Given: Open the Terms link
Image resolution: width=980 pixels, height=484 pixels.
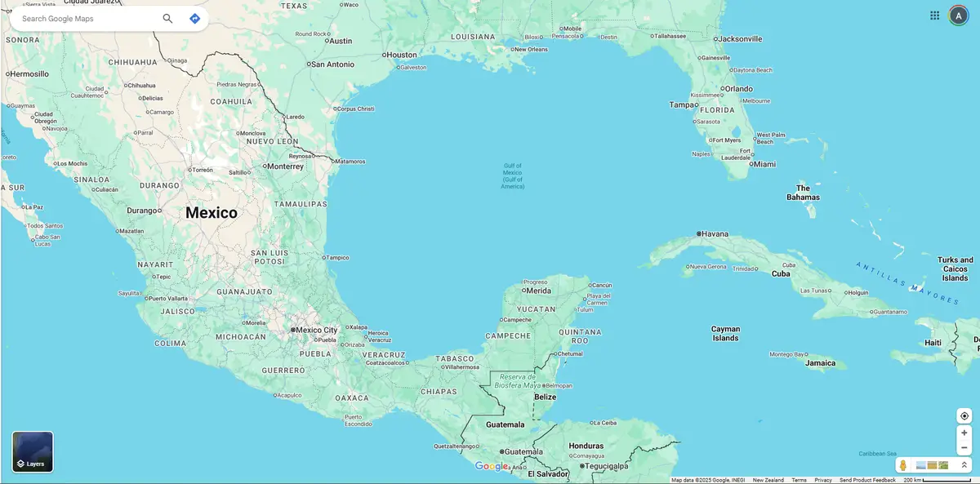Looking at the screenshot, I should (799, 480).
